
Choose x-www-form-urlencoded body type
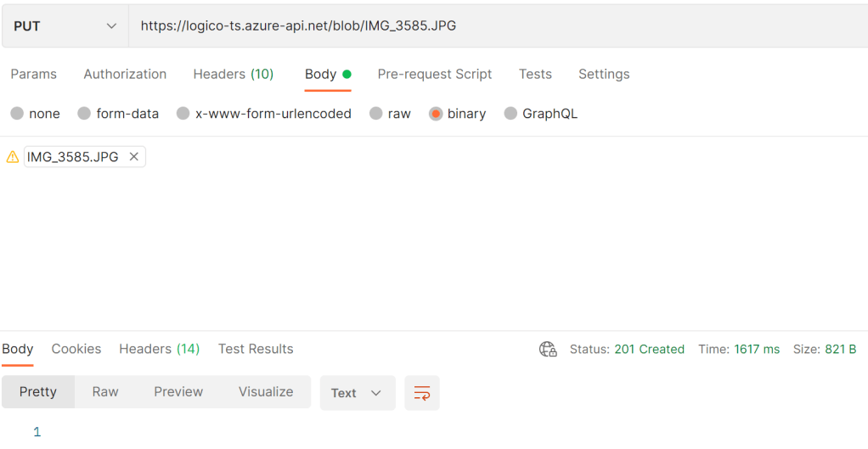[x=183, y=114]
